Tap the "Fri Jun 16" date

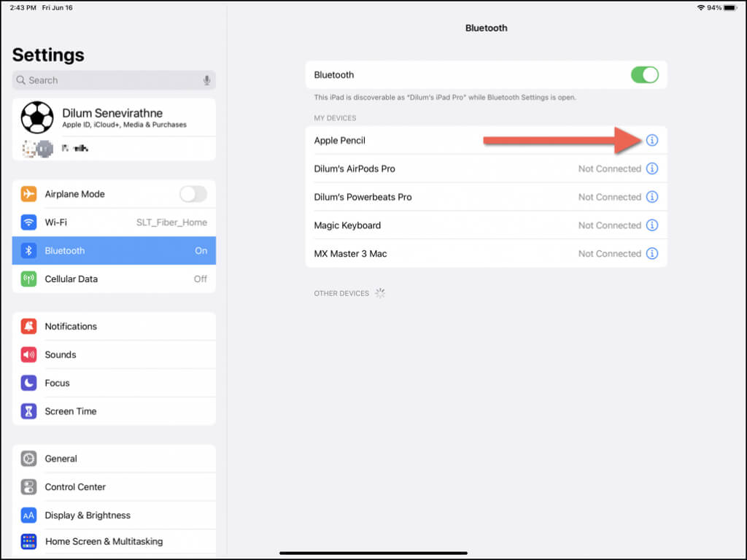pyautogui.click(x=57, y=7)
